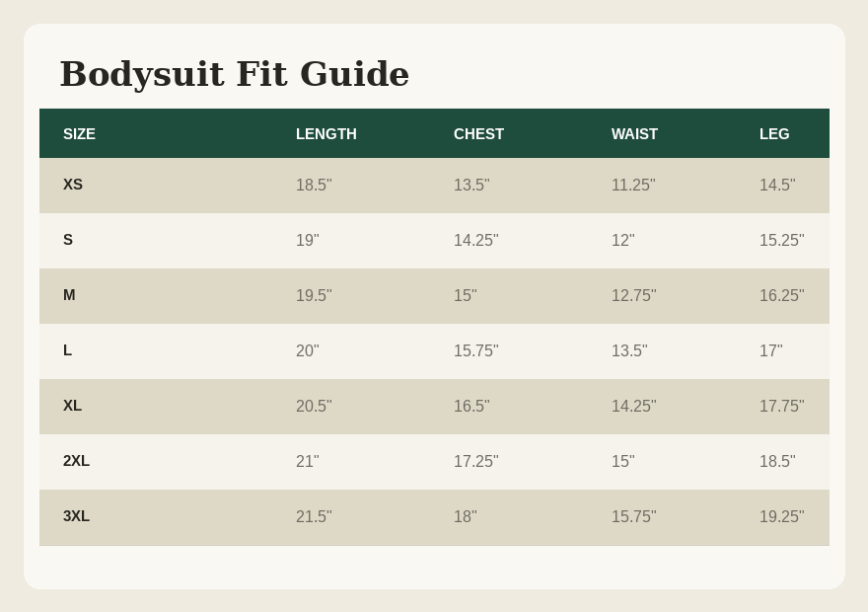This screenshot has width=868, height=612.
Task: Select the L size row label
Action: click(x=67, y=350)
